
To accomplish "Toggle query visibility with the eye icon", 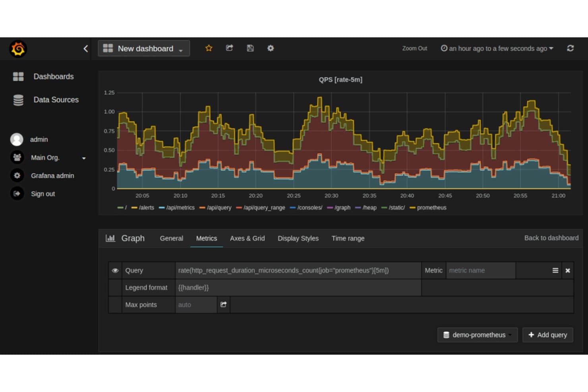I will point(115,270).
